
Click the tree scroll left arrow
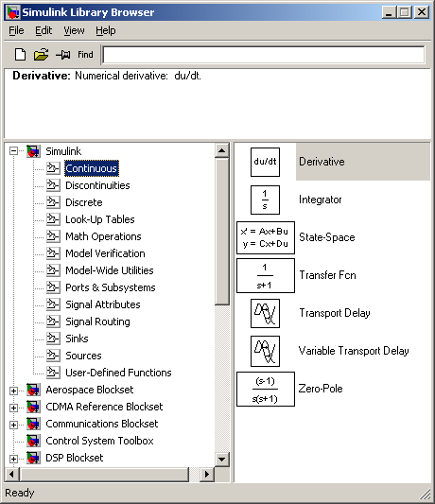[x=12, y=474]
